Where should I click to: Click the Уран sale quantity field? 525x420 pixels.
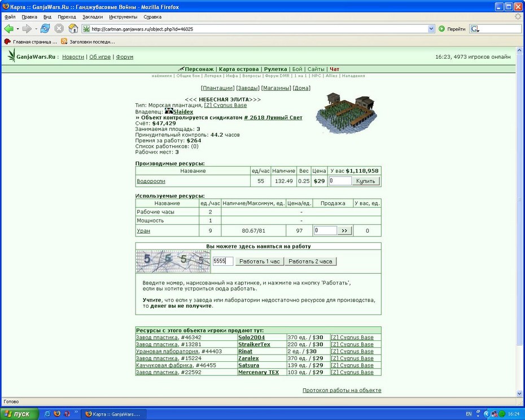tap(326, 230)
